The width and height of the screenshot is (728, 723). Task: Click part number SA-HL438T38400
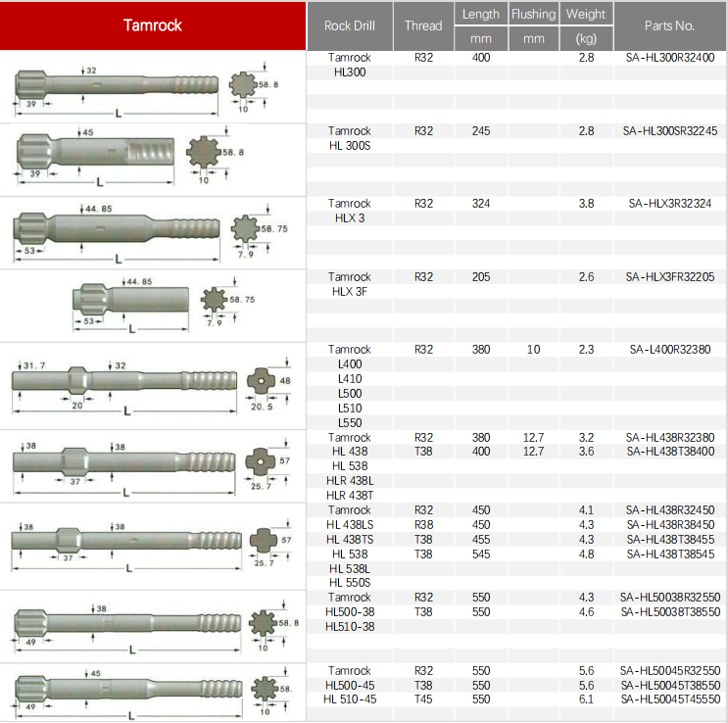(670, 451)
